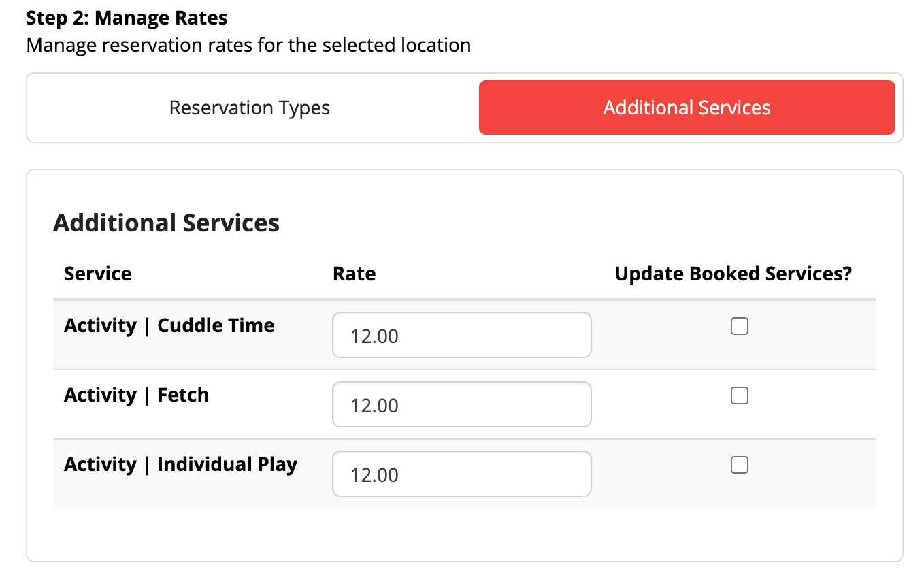Edit the Individual Play rate field

click(462, 474)
